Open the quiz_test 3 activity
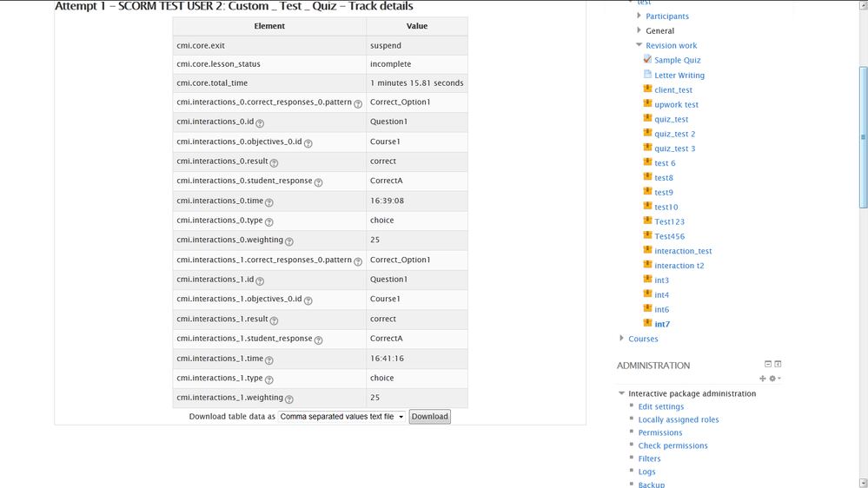The height and width of the screenshot is (488, 868). 675,148
